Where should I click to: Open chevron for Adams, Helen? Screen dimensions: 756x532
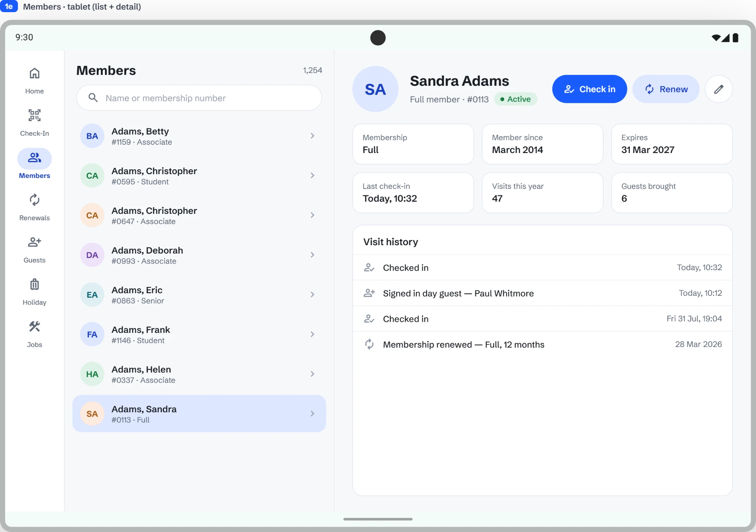(x=312, y=374)
